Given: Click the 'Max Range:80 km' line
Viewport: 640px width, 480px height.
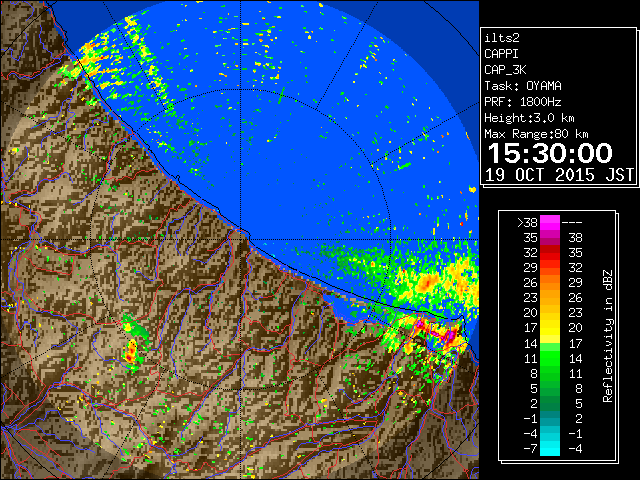Looking at the screenshot, I should pos(536,134).
